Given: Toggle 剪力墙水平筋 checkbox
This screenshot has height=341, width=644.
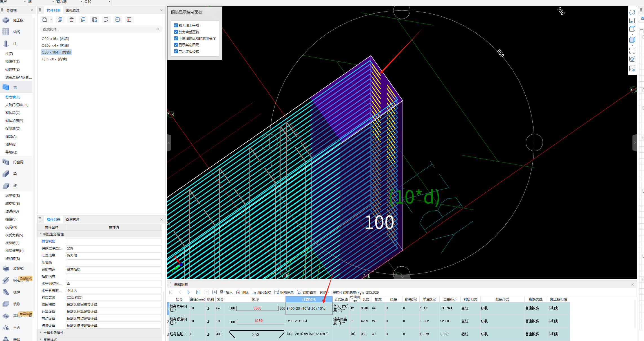Looking at the screenshot, I should [x=176, y=25].
